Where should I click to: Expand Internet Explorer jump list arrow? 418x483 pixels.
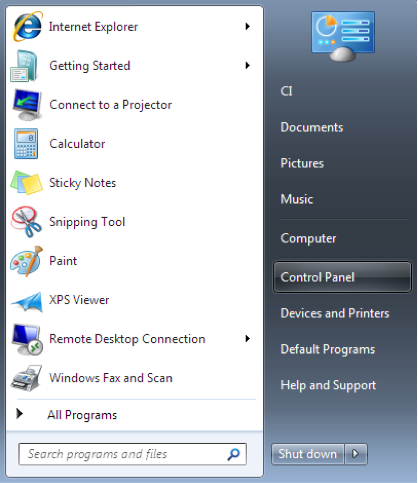pyautogui.click(x=247, y=26)
